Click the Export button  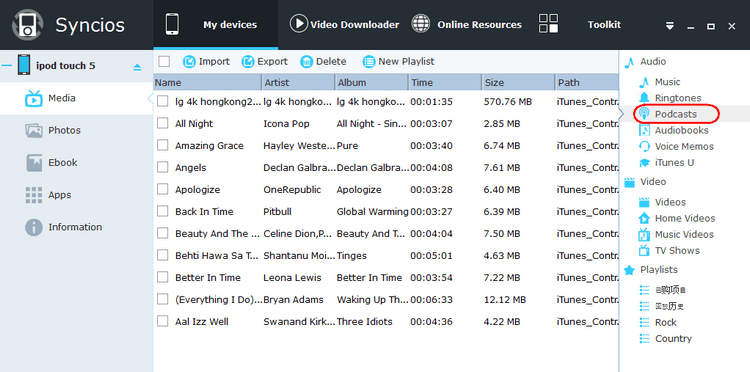(265, 62)
